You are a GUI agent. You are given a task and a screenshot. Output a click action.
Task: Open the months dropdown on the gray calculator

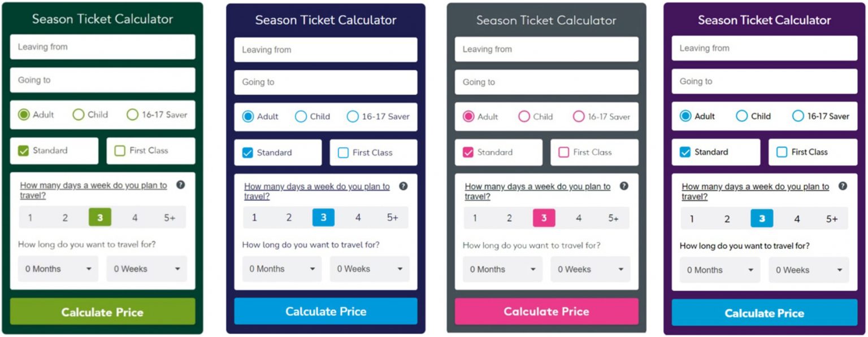501,269
